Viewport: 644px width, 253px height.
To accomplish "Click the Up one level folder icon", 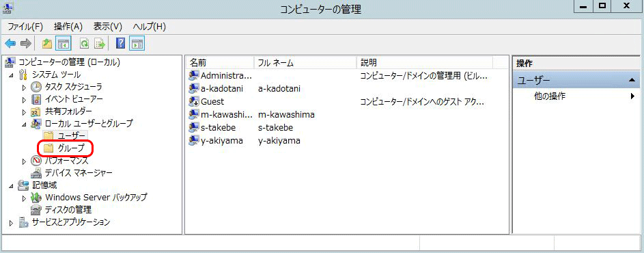I will coord(47,43).
